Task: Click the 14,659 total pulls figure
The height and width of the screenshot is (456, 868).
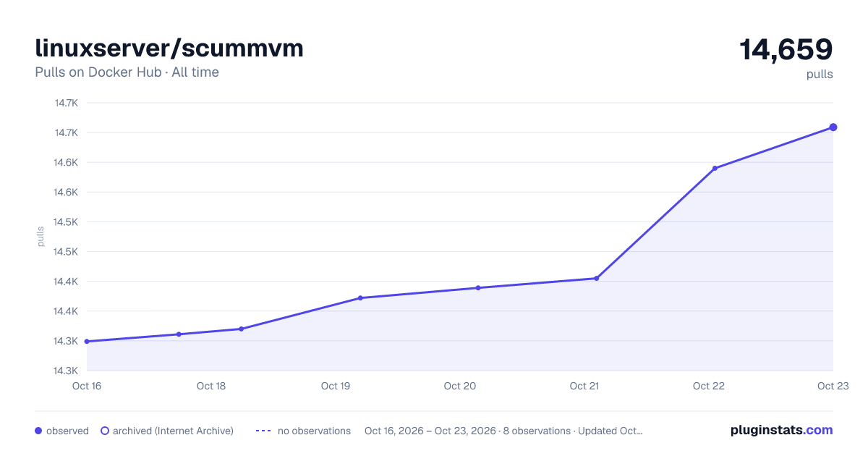Action: pos(786,49)
